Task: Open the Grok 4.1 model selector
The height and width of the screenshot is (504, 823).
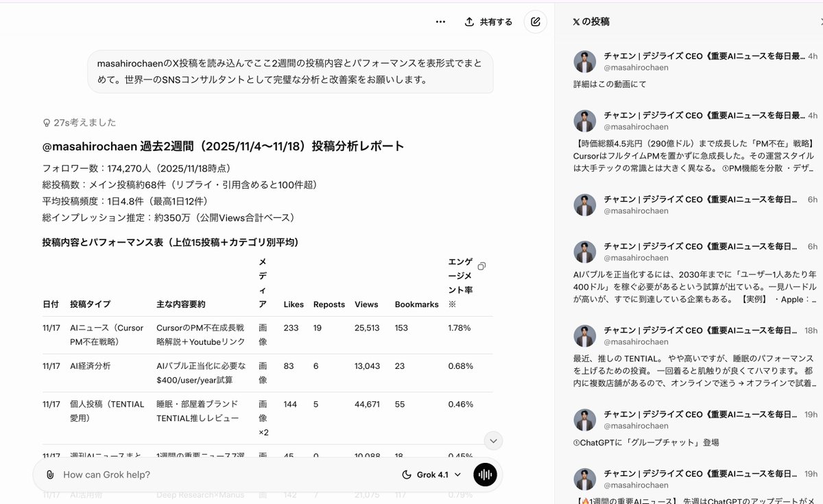Action: [438, 475]
